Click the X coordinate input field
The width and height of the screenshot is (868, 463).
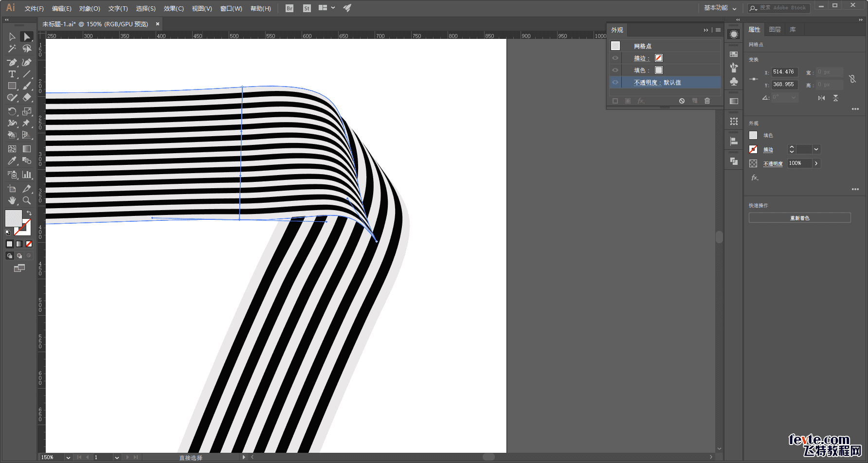click(784, 72)
